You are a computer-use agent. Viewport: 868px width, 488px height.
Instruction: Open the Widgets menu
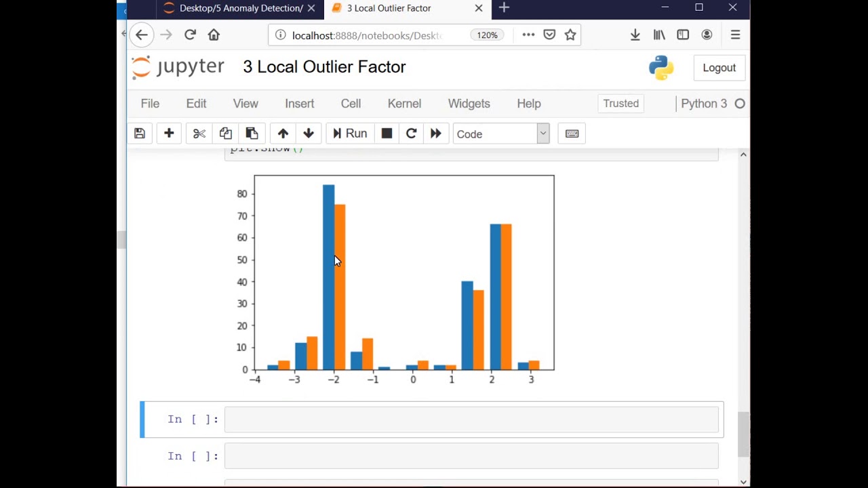click(x=469, y=104)
